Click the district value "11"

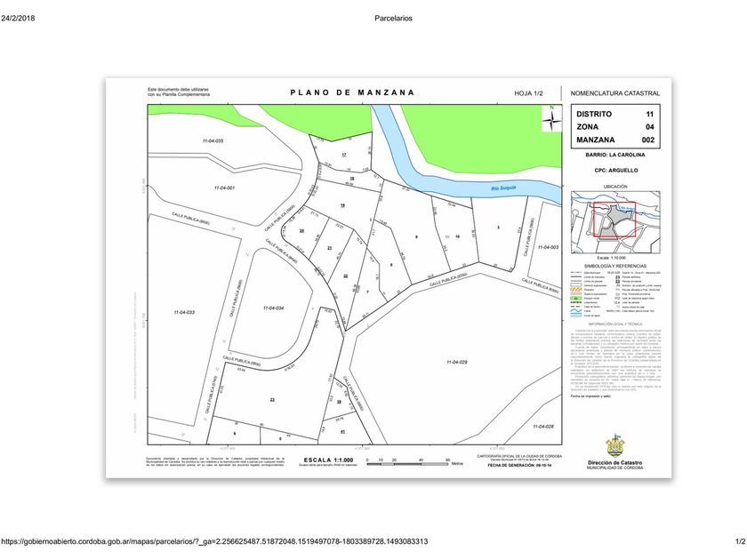pyautogui.click(x=650, y=114)
